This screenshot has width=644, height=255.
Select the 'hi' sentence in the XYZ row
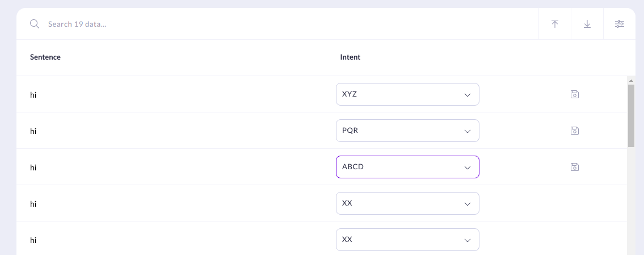tap(33, 95)
